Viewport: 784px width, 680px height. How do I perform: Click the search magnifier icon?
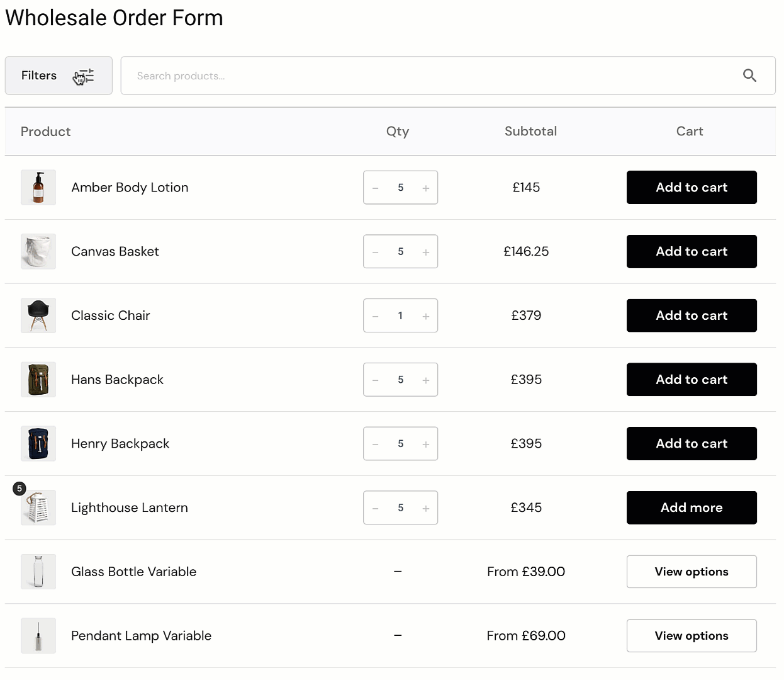(x=749, y=75)
